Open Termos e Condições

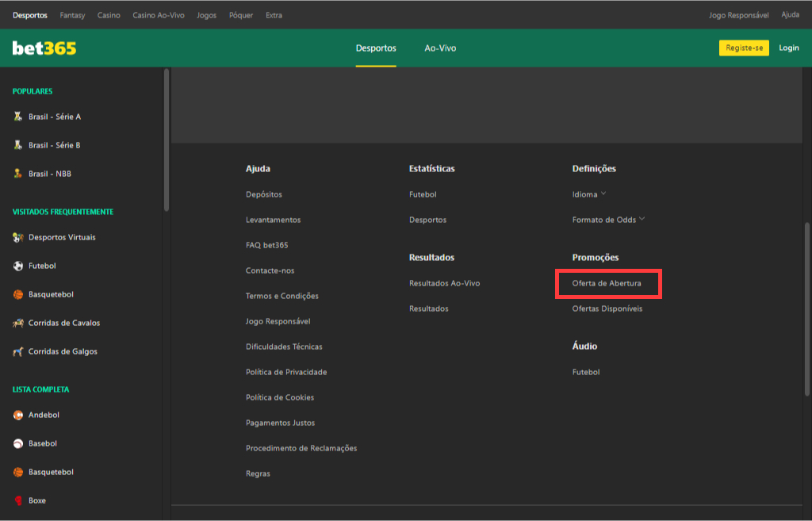(282, 296)
